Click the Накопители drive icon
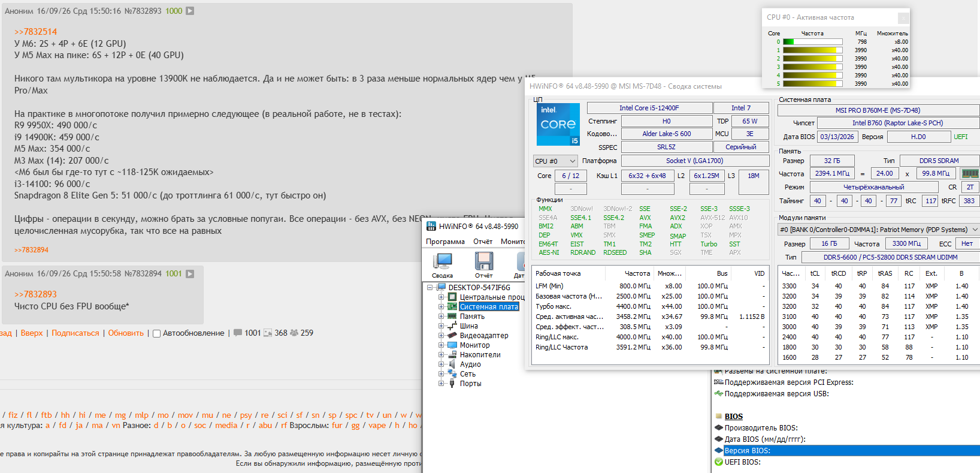Screen dimensions: 980x473 pos(452,355)
